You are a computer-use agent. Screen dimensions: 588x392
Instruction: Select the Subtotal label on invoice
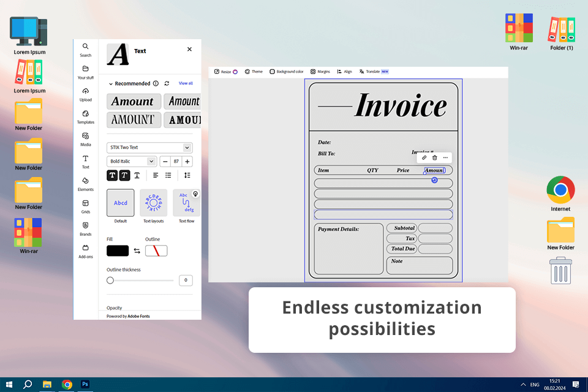[404, 228]
